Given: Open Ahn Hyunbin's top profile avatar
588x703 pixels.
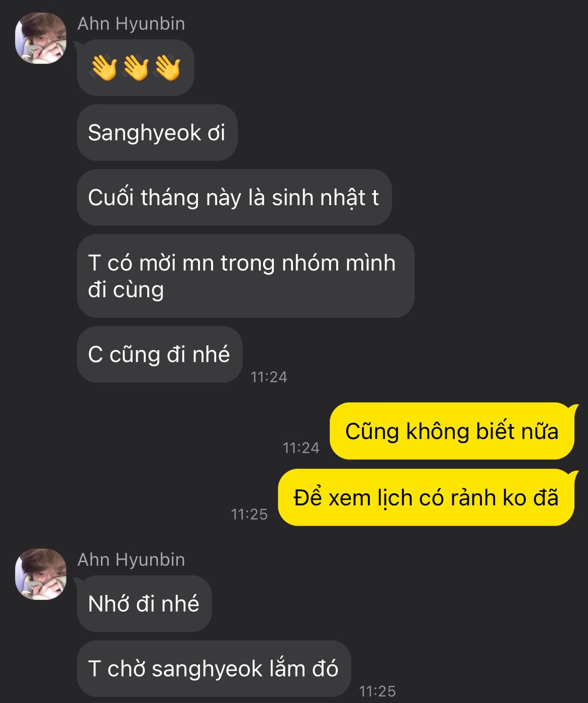Looking at the screenshot, I should click(x=41, y=38).
